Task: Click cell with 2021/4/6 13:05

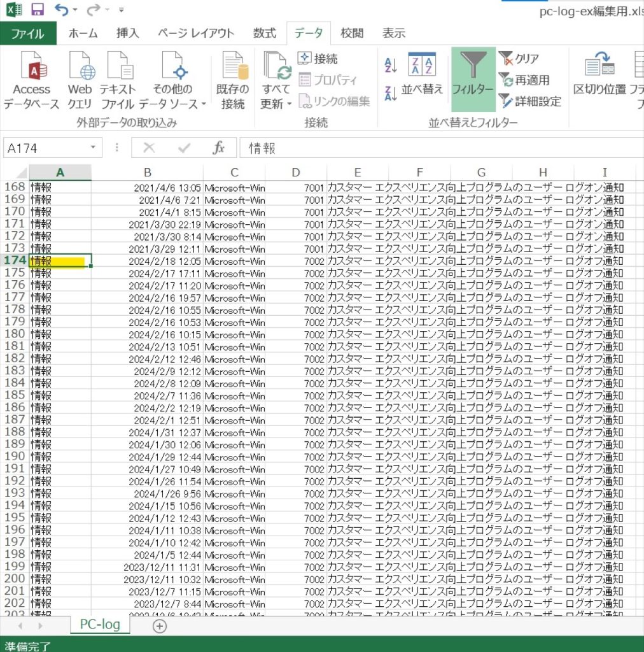Action: click(148, 188)
